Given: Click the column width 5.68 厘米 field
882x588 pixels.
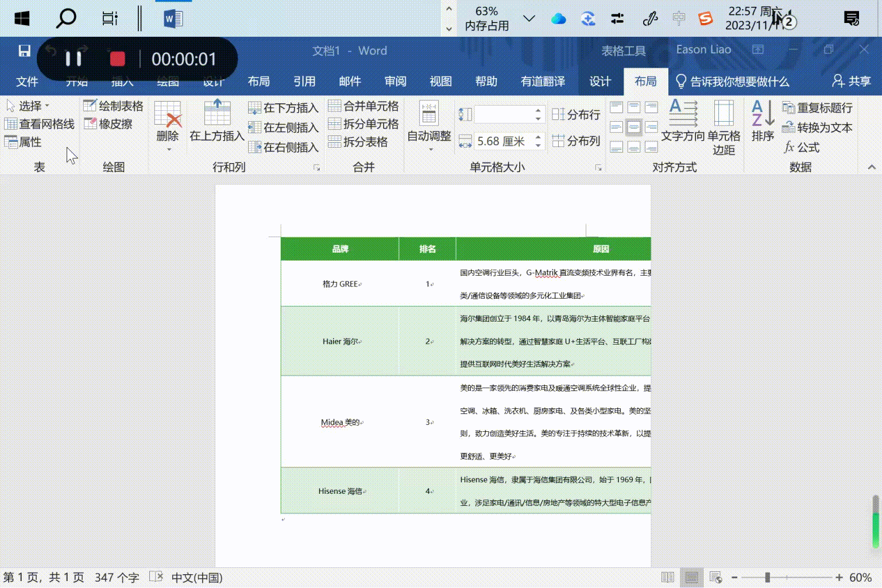Looking at the screenshot, I should [x=504, y=141].
